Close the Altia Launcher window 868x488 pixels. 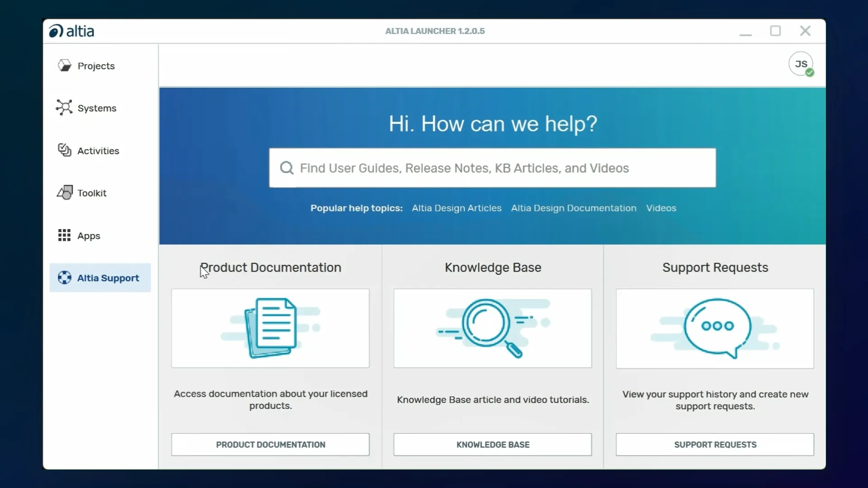(x=805, y=31)
